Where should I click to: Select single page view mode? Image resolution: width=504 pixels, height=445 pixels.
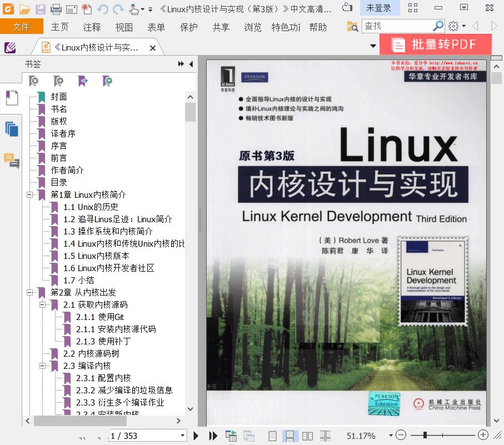pos(272,436)
